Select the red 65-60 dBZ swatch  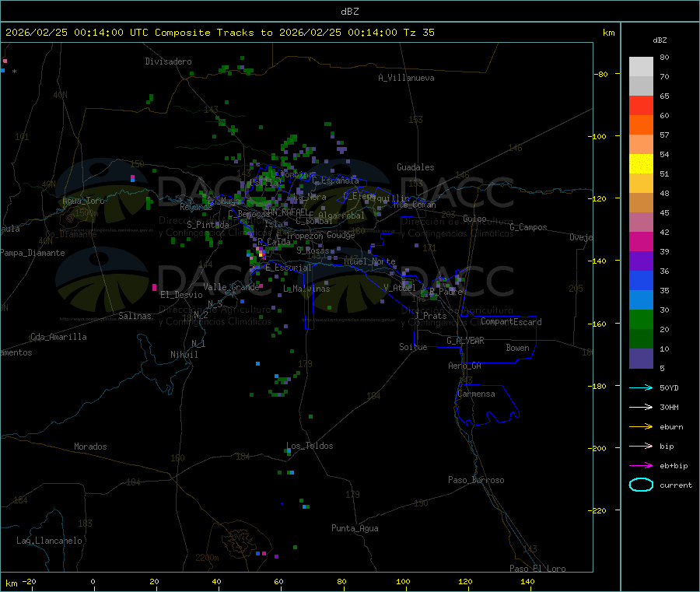[x=641, y=105]
